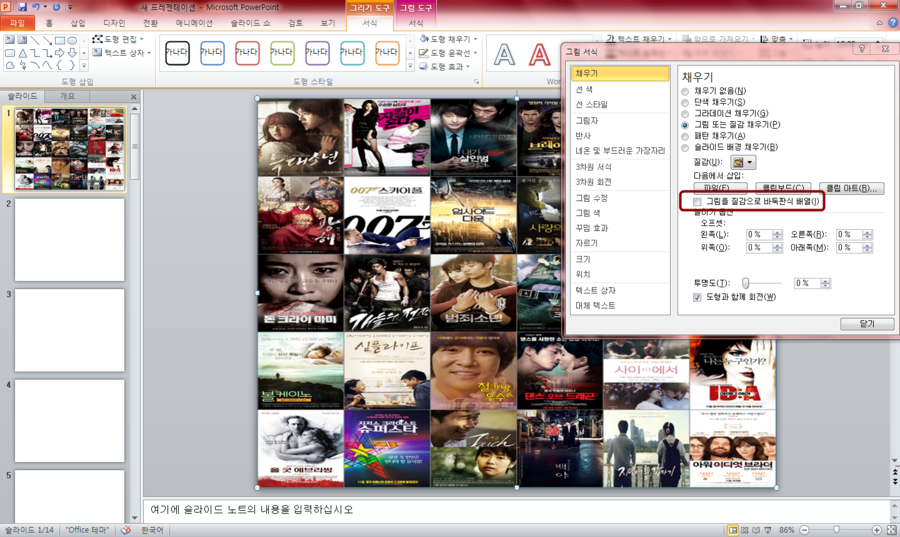Select 단색 채우기 radio option

[685, 103]
